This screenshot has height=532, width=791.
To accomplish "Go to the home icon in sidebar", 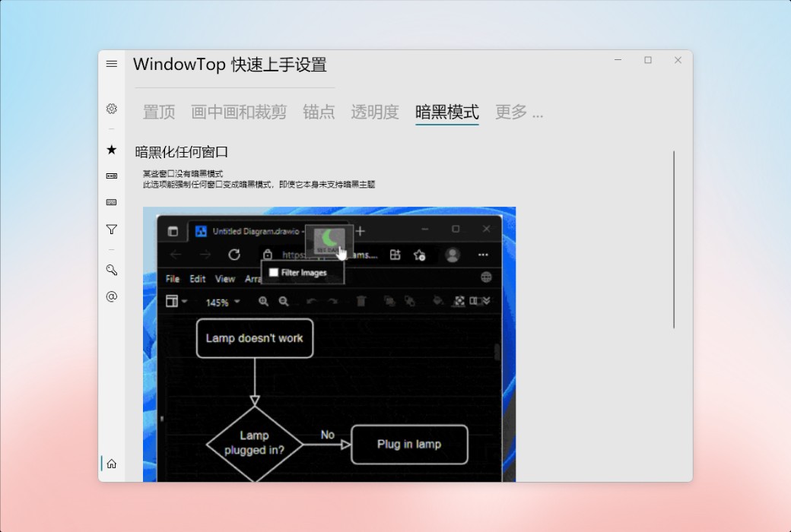I will 112,464.
